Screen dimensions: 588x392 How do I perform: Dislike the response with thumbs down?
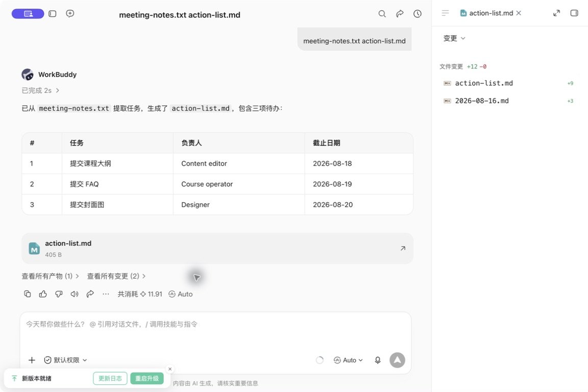click(x=59, y=294)
